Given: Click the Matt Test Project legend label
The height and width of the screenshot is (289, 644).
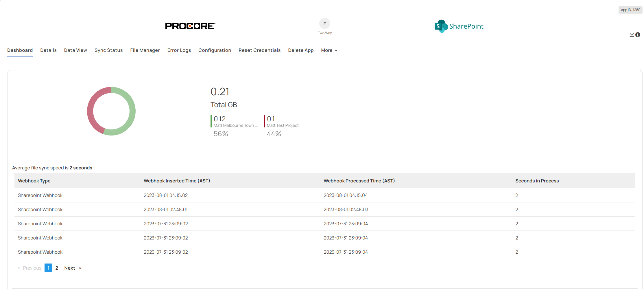Looking at the screenshot, I should (x=283, y=125).
